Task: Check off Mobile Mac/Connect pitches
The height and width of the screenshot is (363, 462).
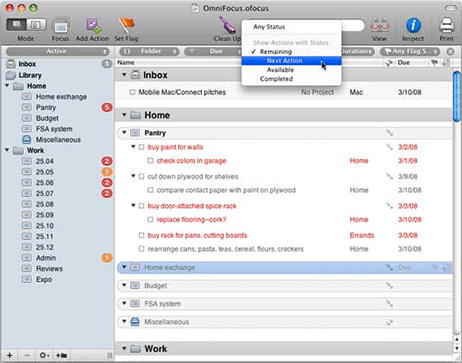Action: point(132,92)
